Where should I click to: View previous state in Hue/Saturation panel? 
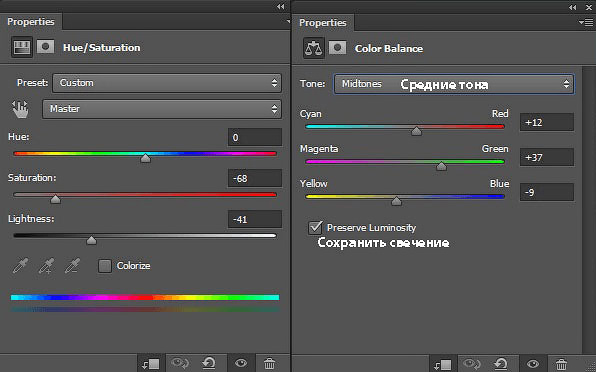pos(180,364)
